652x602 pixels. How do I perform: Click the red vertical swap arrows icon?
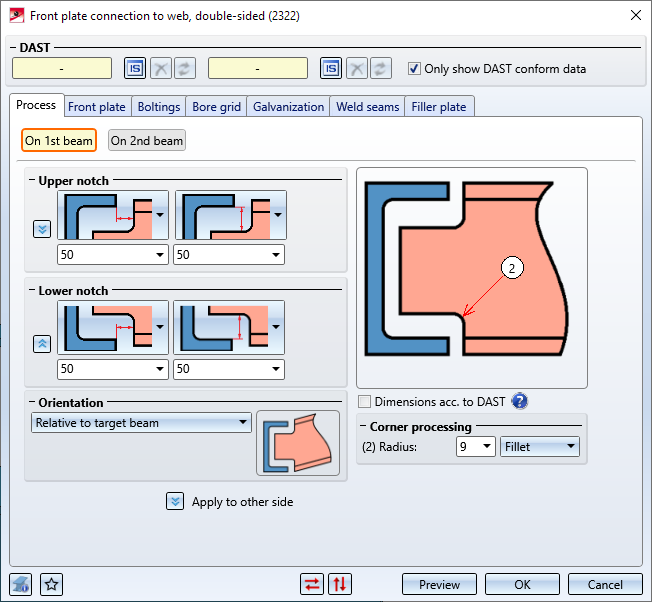pyautogui.click(x=340, y=585)
